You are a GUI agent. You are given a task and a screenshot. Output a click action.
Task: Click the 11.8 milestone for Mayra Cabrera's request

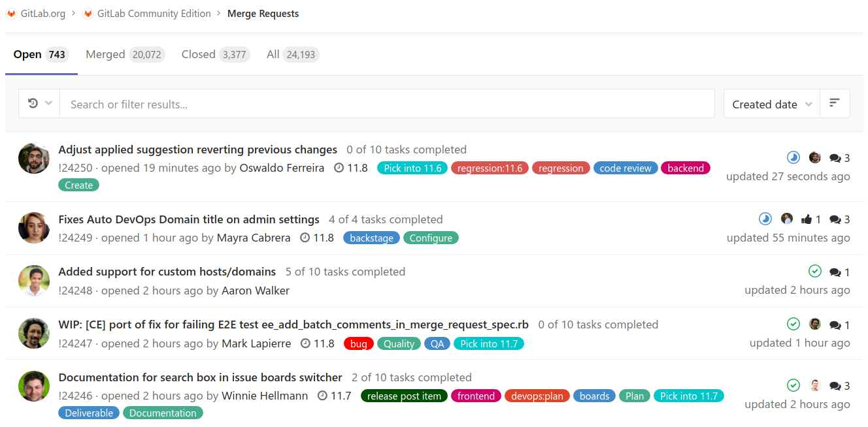(317, 238)
